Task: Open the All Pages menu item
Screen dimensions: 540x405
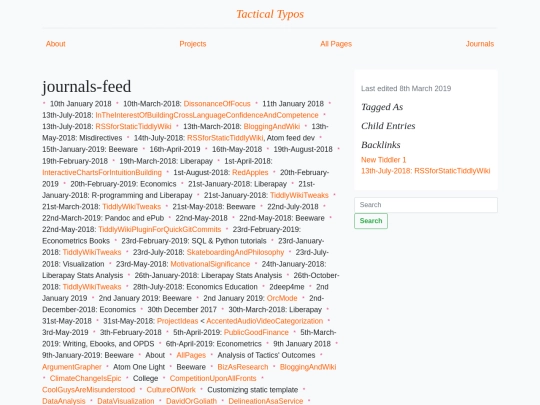Action: pyautogui.click(x=336, y=44)
